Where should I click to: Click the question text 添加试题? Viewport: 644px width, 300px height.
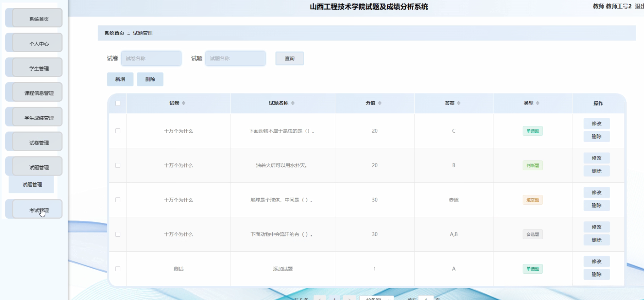coord(283,269)
